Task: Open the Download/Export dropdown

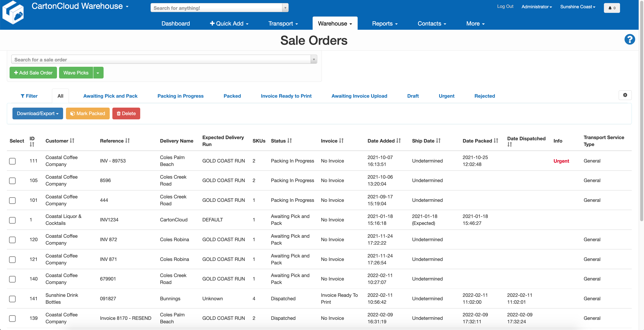Action: point(38,113)
